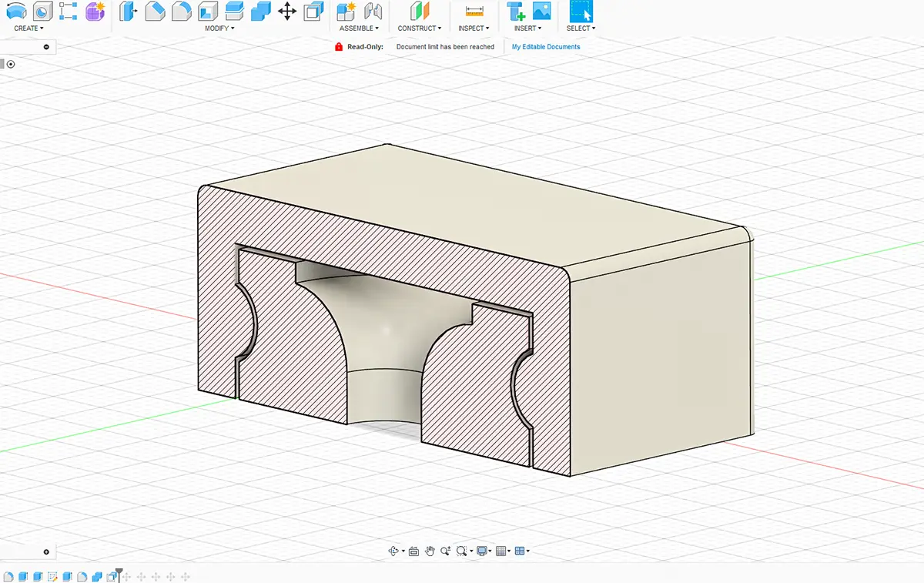Click the Offset Face stacked-layers icon
Screen dimensions: 924x583
pos(235,11)
